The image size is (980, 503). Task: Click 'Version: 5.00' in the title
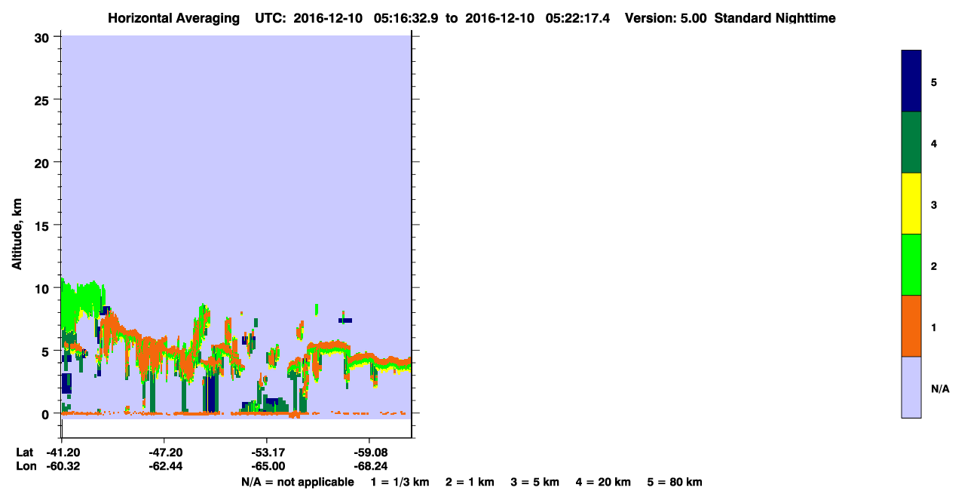[666, 18]
